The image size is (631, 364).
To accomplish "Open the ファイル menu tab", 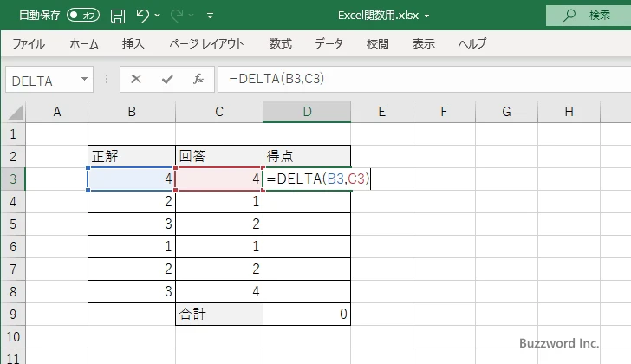I will (x=29, y=43).
